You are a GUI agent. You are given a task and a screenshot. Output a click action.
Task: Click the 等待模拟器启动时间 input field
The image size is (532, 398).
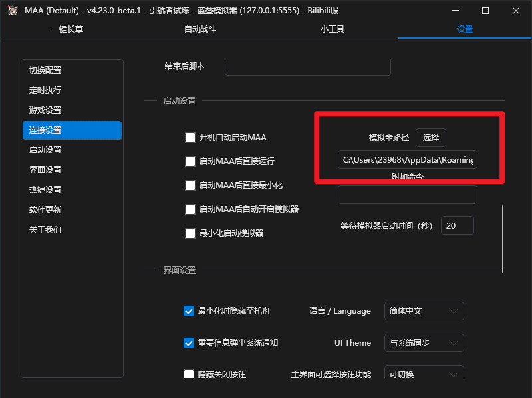[457, 225]
